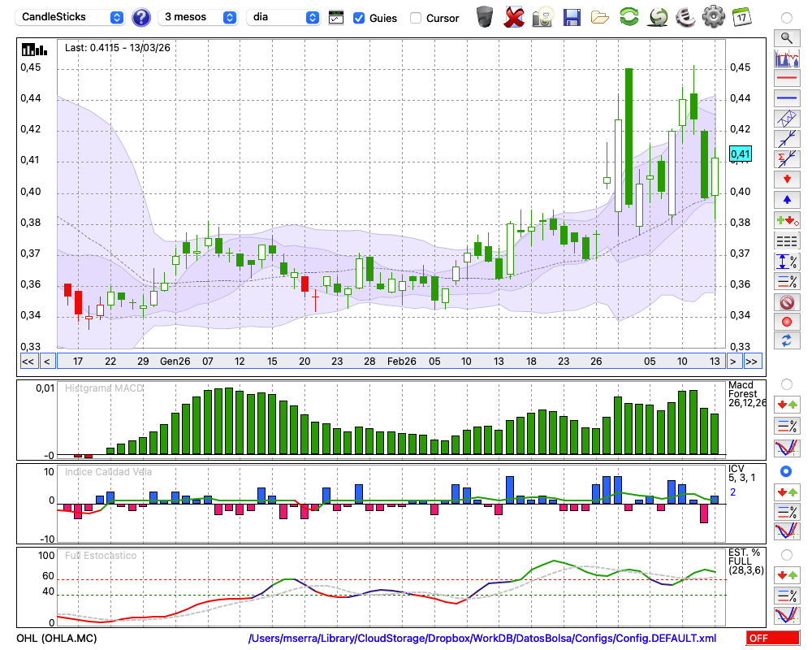Screen dimensions: 812x650
Task: Click the camera snapshot icon
Action: (x=542, y=16)
